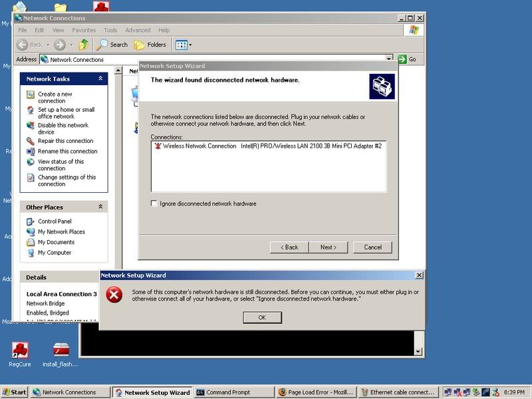Click the Start button

pos(15,392)
